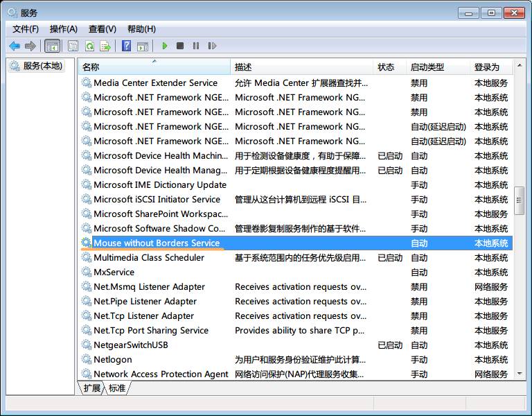The image size is (532, 416).
Task: Open the 帮助(H) menu
Action: pyautogui.click(x=141, y=29)
